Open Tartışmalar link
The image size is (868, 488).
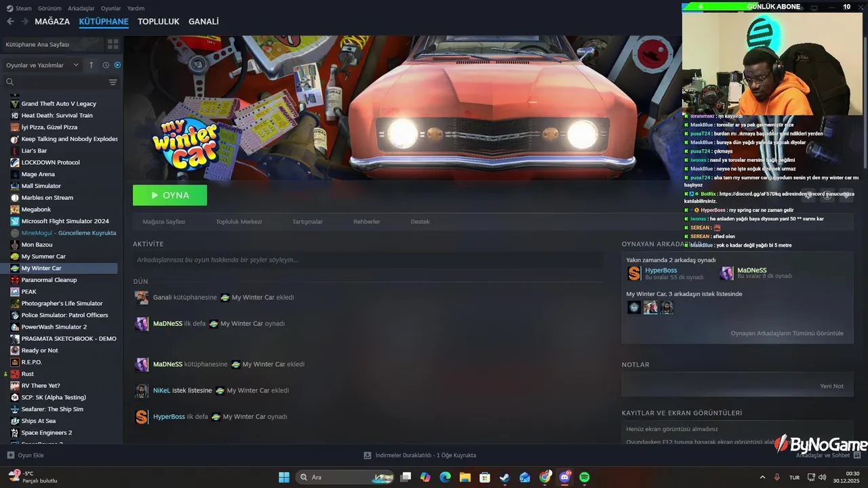307,222
